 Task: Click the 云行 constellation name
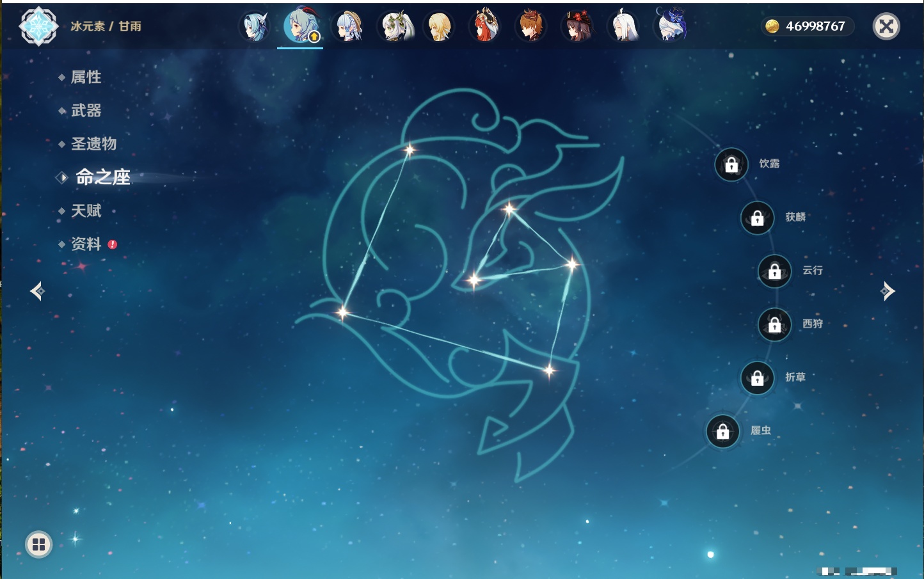pos(813,271)
